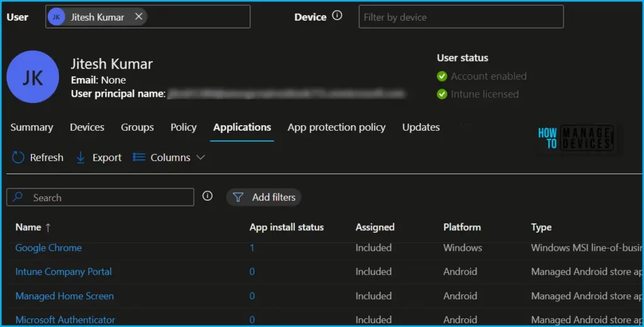The width and height of the screenshot is (644, 327).
Task: Sort by the Type column header
Action: pyautogui.click(x=541, y=227)
